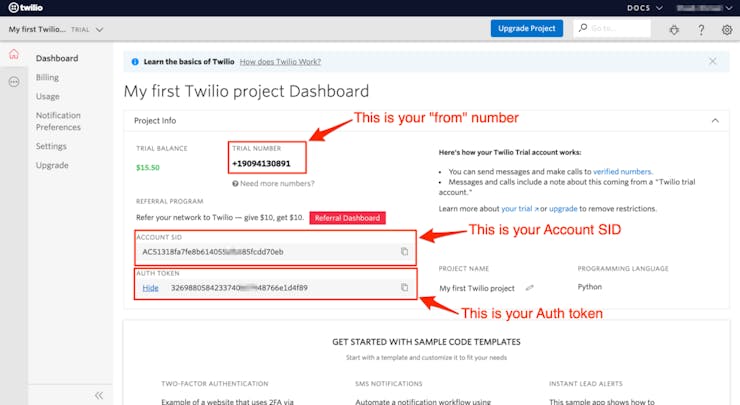Open the DOCS dropdown
The image size is (740, 405).
(x=645, y=8)
